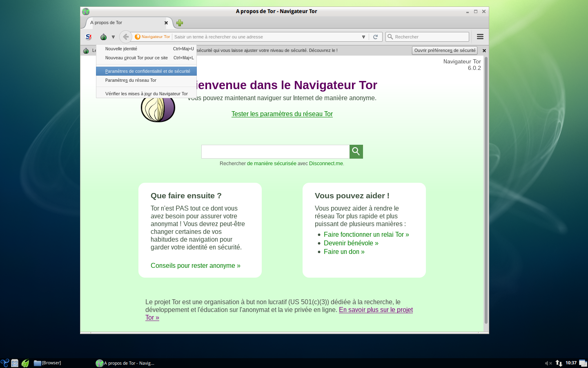Expand the Torbutton dropdown arrow
The height and width of the screenshot is (368, 588).
point(113,37)
